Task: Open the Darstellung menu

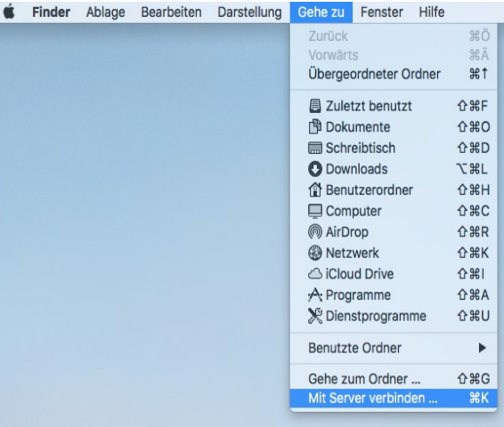Action: (249, 12)
